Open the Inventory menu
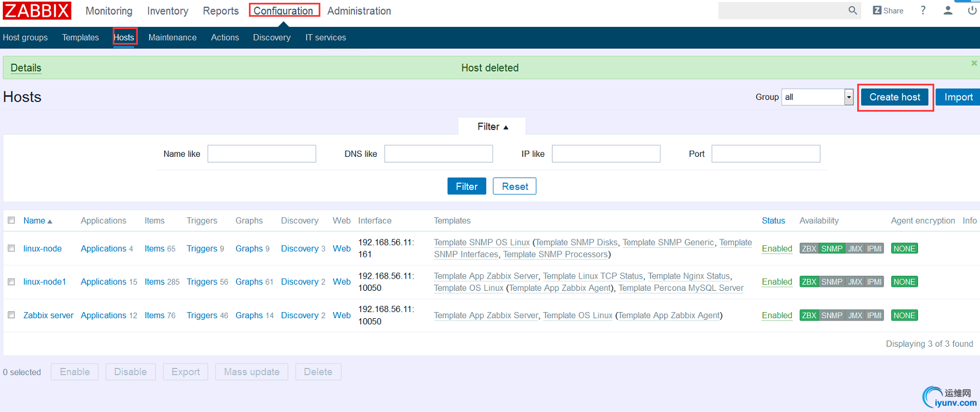This screenshot has height=412, width=980. tap(167, 11)
